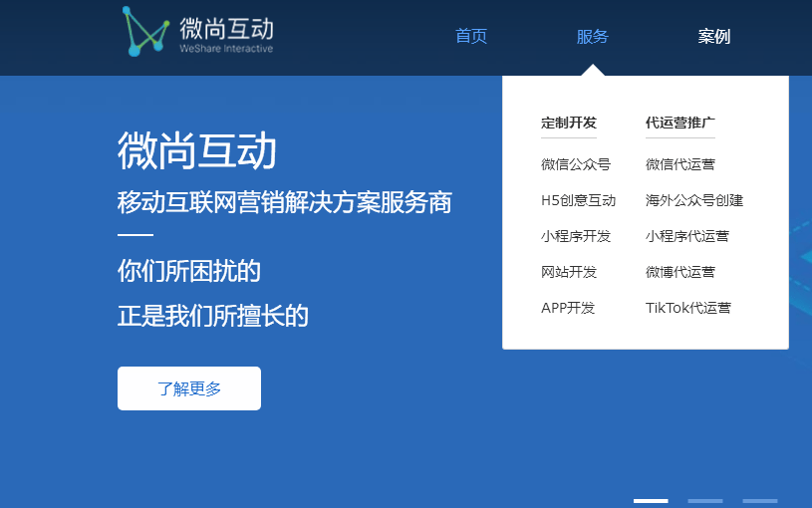Click the 微尚互动 WeShare Interactive logo
Image resolution: width=812 pixels, height=508 pixels.
(197, 32)
